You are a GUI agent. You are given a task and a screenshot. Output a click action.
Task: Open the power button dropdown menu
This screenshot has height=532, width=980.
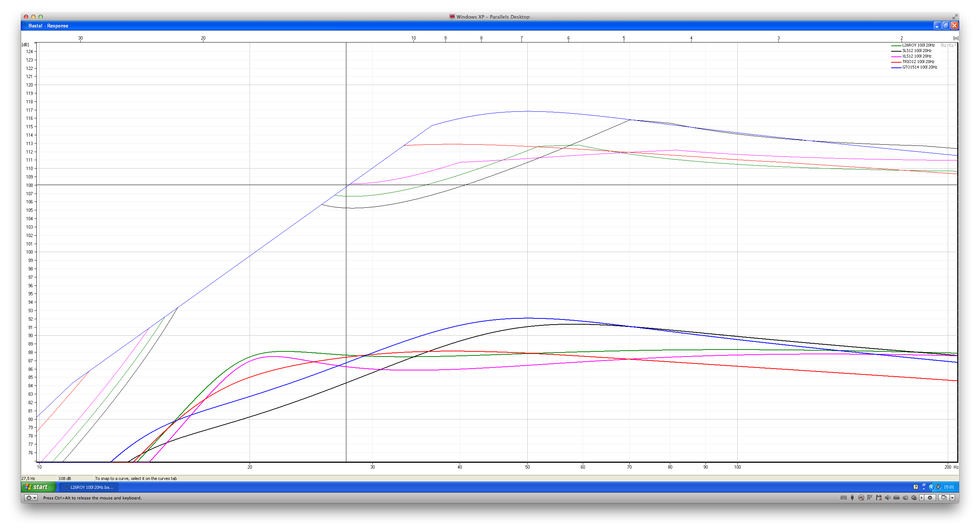[34, 498]
